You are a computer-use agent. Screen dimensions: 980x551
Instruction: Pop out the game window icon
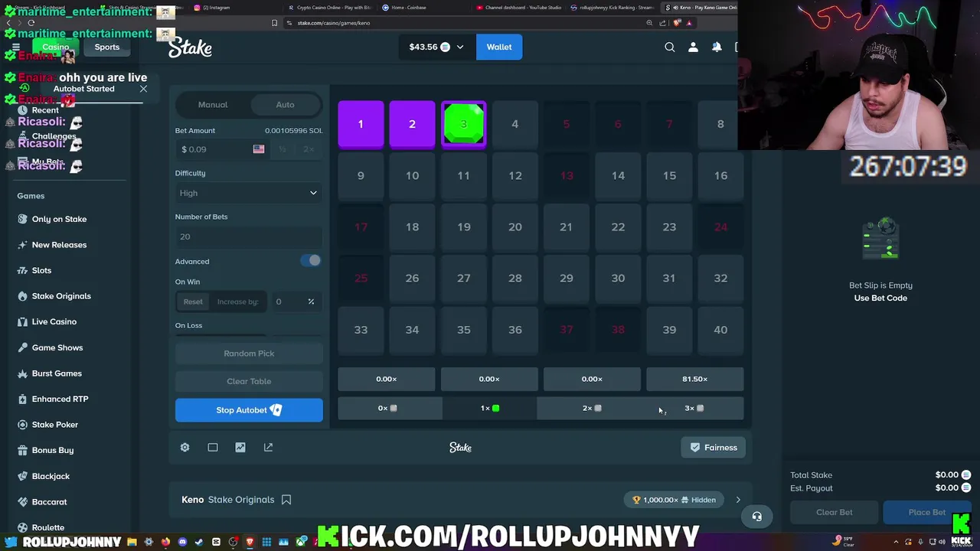pyautogui.click(x=268, y=448)
